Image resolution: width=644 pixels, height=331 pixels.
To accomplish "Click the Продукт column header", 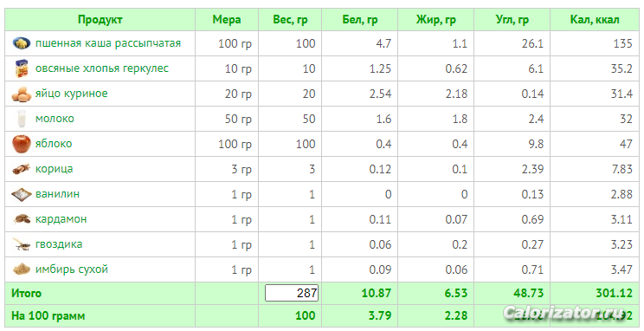I will point(100,19).
